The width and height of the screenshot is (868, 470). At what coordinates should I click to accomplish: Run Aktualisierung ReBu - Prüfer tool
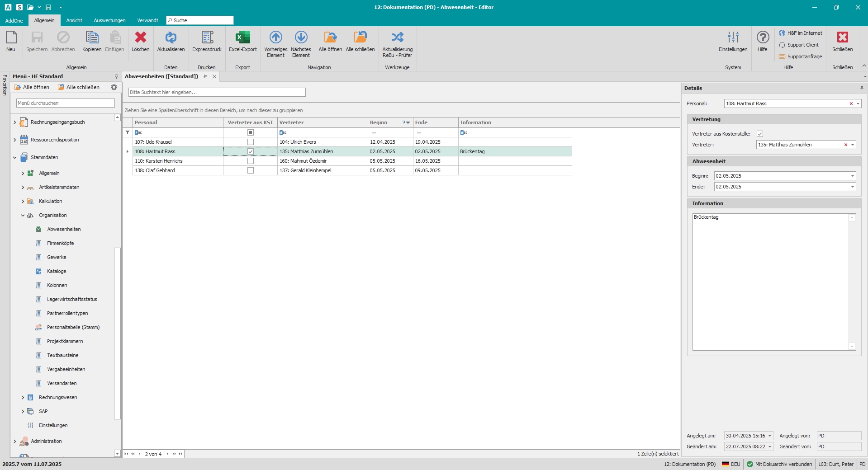397,38
